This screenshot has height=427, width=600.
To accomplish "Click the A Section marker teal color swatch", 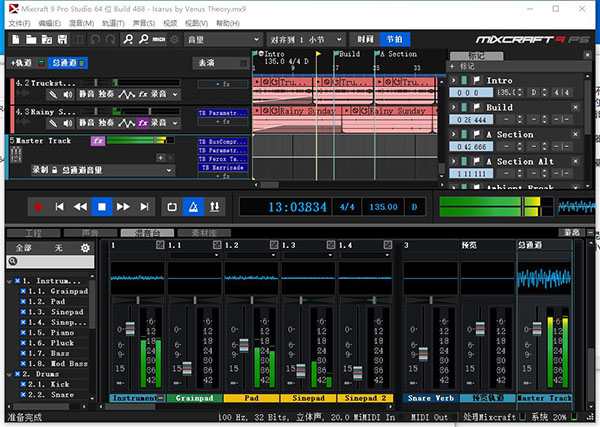I will [464, 134].
